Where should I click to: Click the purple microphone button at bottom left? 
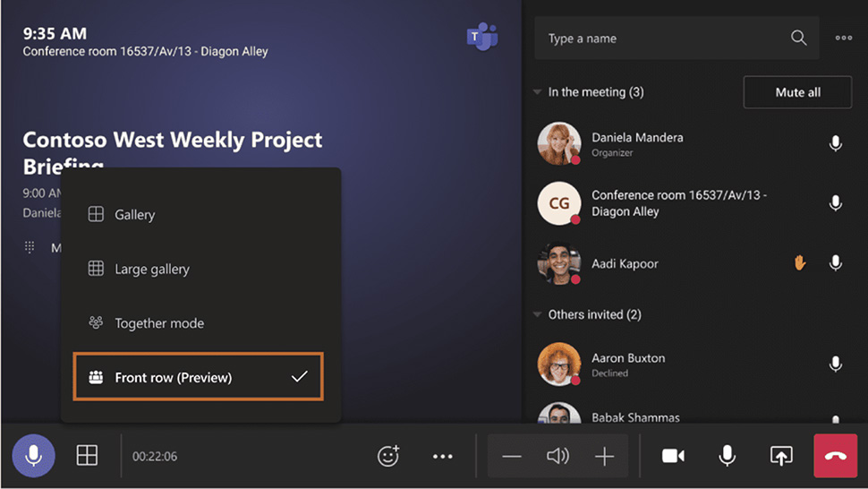pos(33,456)
